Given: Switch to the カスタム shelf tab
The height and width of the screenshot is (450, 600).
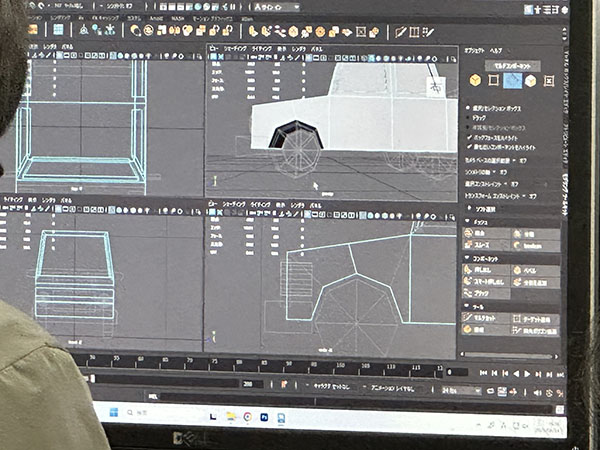Looking at the screenshot, I should [x=134, y=18].
